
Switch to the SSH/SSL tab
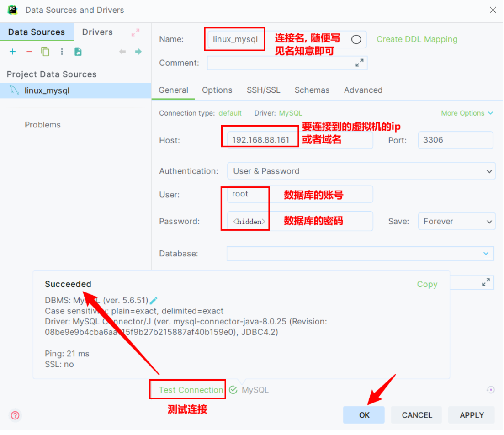263,90
